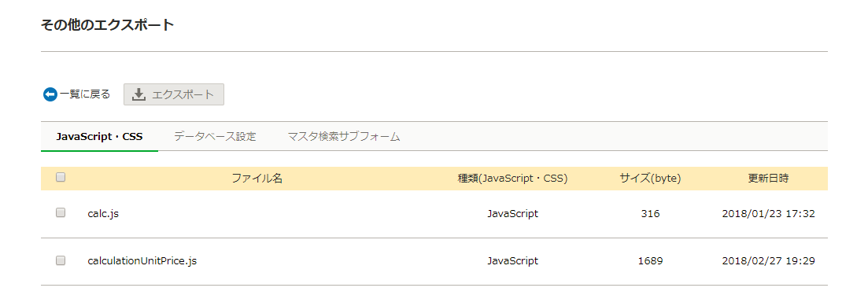Click the 316 size cell
The image size is (868, 295).
coord(651,214)
